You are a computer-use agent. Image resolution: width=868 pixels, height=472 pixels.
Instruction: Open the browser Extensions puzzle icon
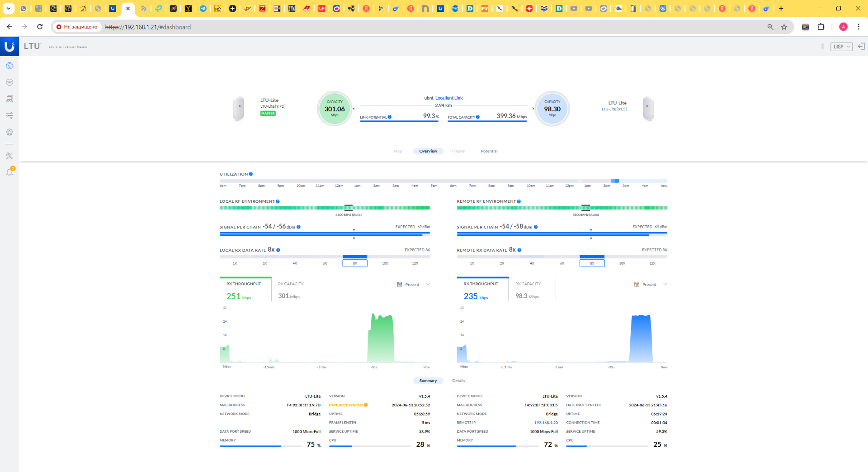tap(821, 27)
